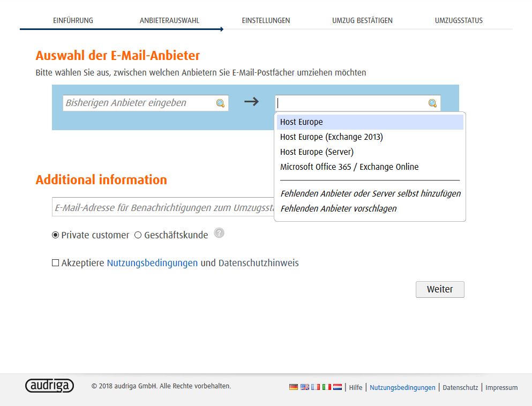532x406 pixels.
Task: Click the Additional information heading
Action: (101, 180)
